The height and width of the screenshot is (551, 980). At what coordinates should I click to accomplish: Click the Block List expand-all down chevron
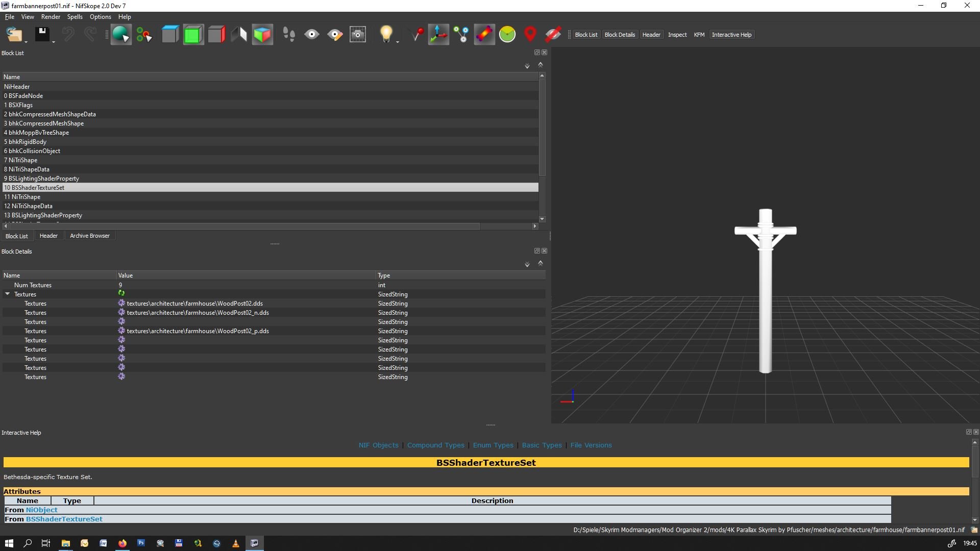[x=527, y=66]
